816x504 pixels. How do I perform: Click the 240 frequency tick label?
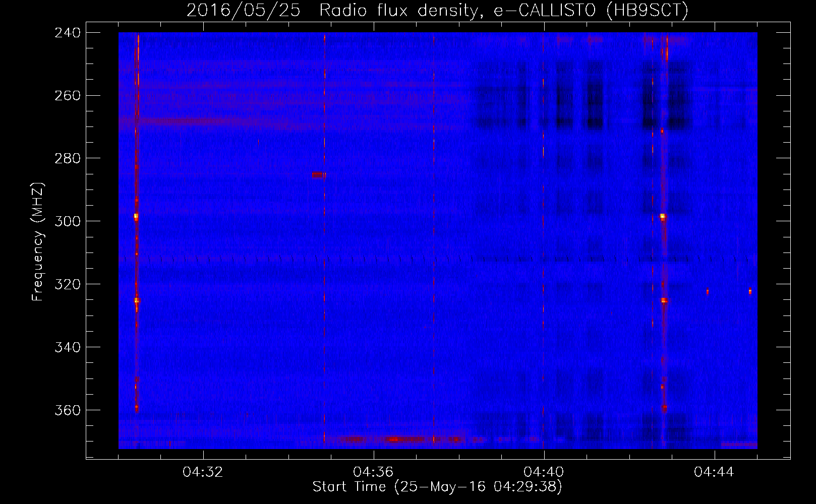[68, 33]
